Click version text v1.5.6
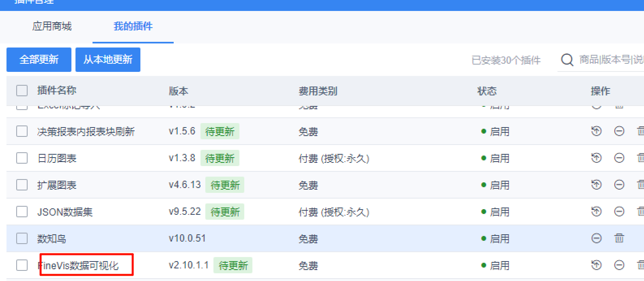The height and width of the screenshot is (281, 644). 182,131
